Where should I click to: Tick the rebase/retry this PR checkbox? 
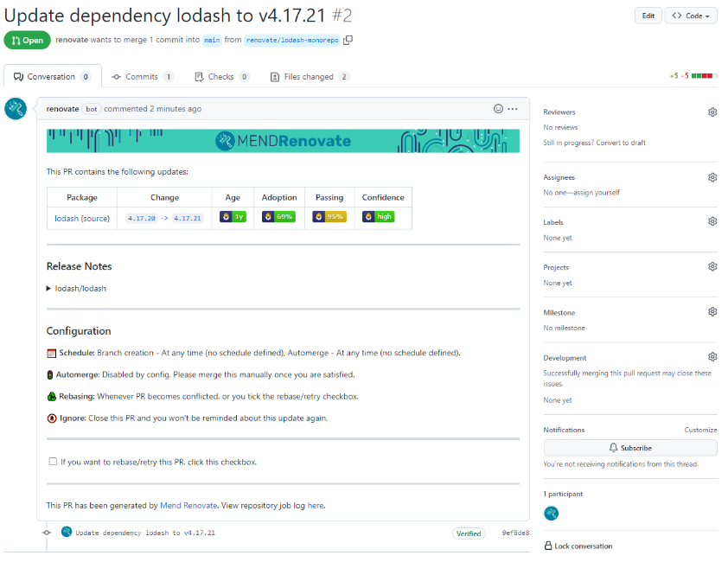pos(53,461)
